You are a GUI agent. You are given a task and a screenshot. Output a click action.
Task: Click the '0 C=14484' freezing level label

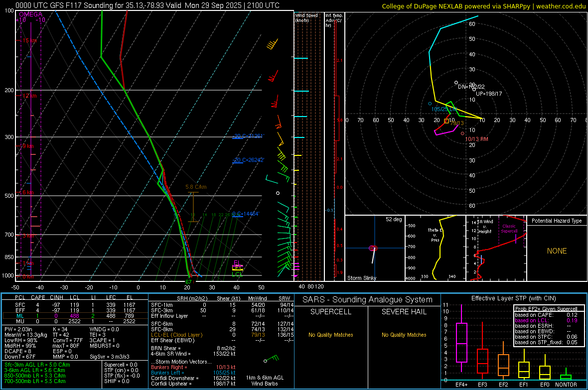[246, 214]
